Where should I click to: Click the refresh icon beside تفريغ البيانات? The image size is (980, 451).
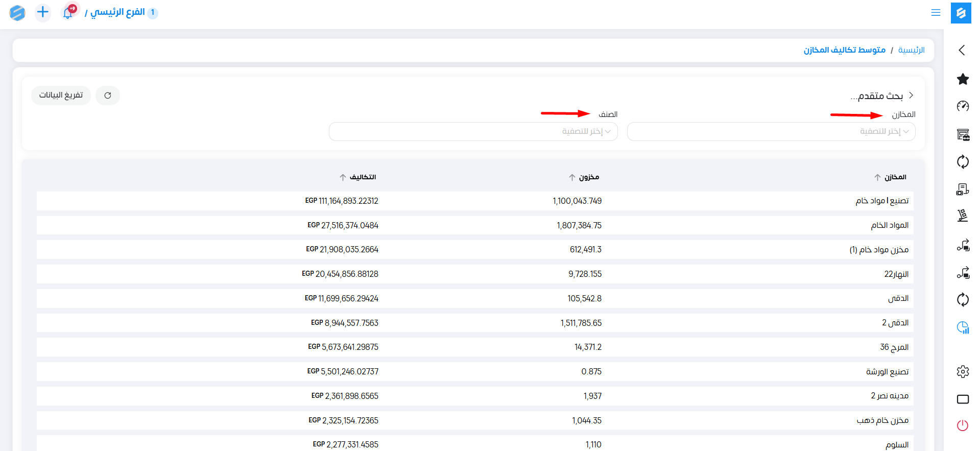point(108,96)
